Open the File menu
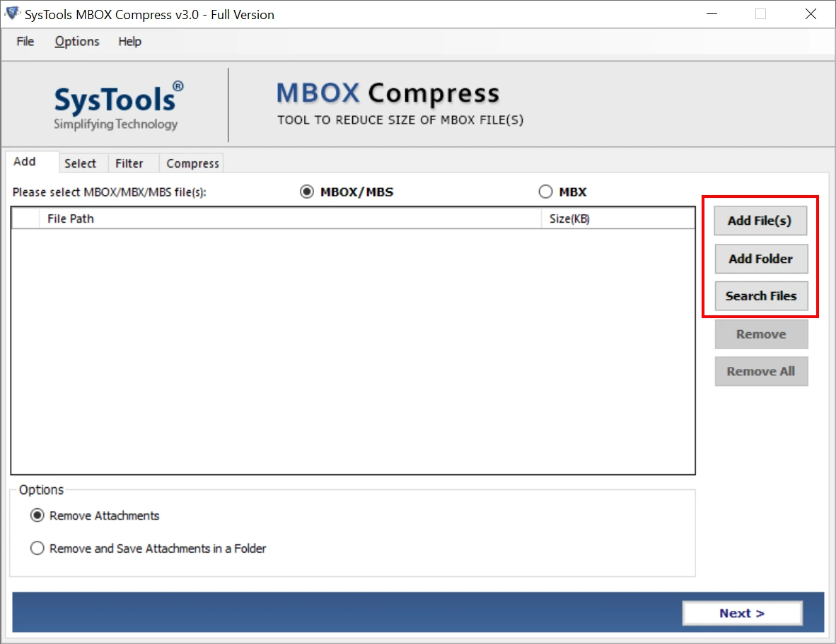 [25, 42]
